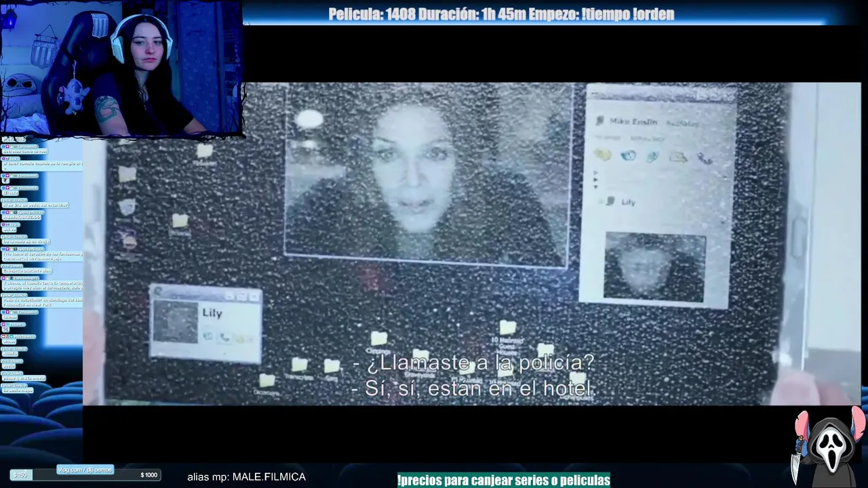Open the Transcripts folder on the movie desktop

click(x=299, y=368)
